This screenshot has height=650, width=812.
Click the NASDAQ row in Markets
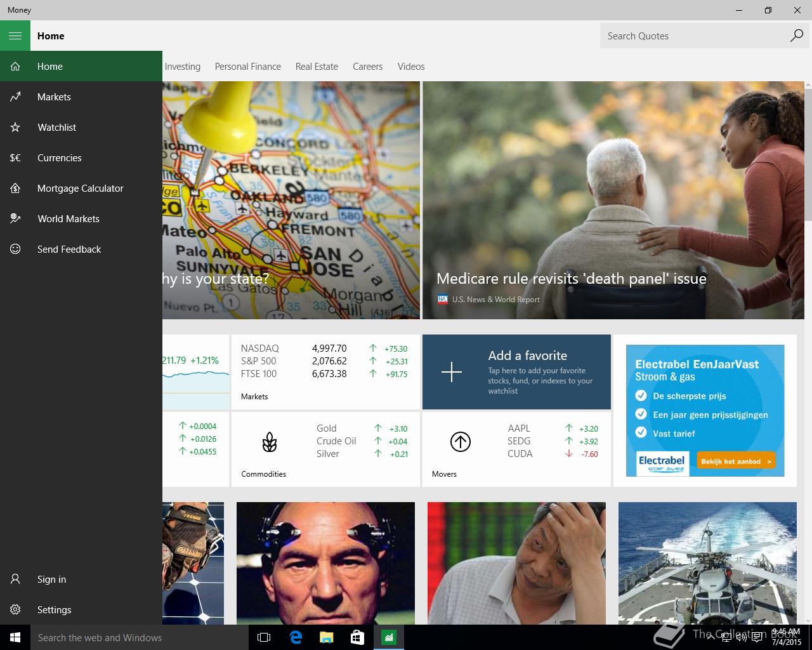click(x=324, y=348)
